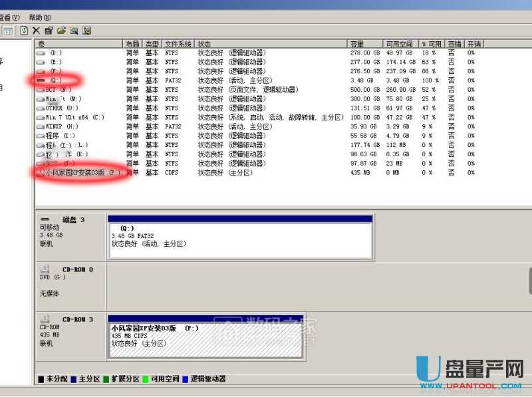Sort volumes by 可用空间 column header
Image resolution: width=532 pixels, height=397 pixels.
pos(399,43)
